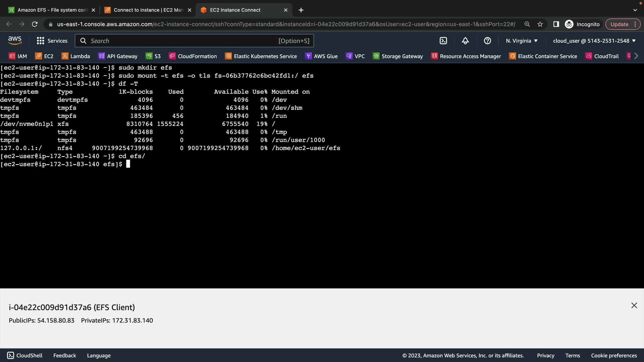Open S3 shortcut in favorites bar
644x362 pixels.
tap(153, 56)
